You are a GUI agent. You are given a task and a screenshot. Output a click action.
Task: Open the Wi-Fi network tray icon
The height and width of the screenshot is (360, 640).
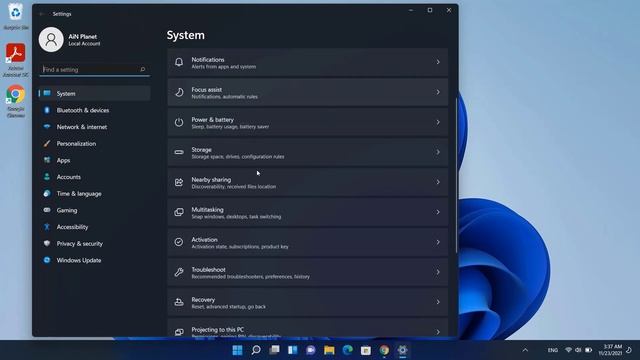(x=568, y=350)
